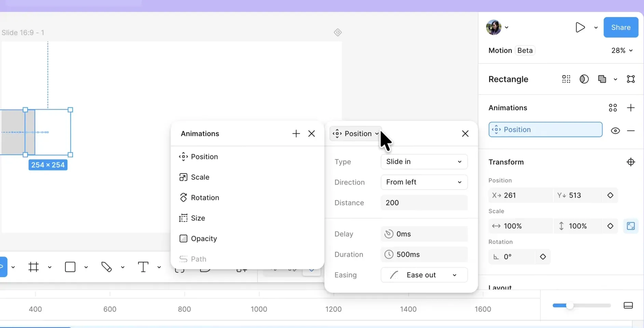
Task: Open the Type dropdown showing Slide in
Action: [424, 161]
